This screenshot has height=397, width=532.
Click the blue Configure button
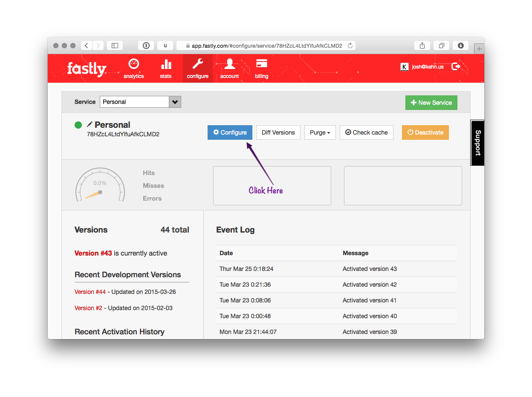[x=230, y=132]
